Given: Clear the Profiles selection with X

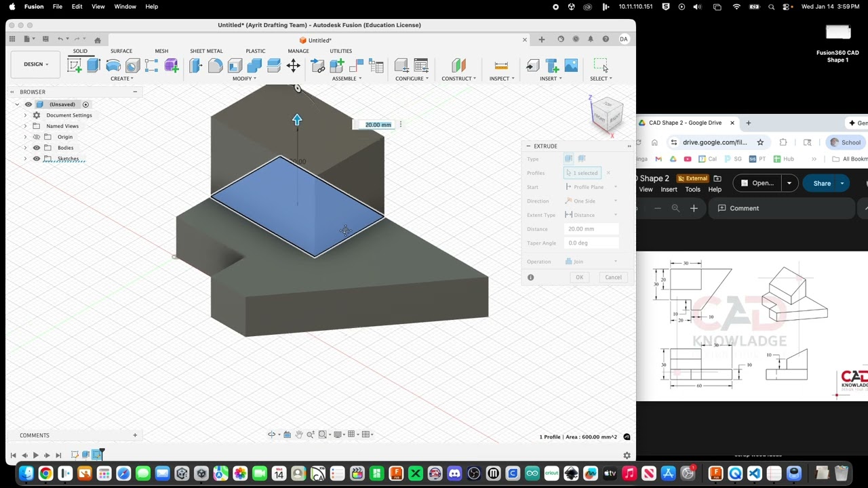Looking at the screenshot, I should point(608,173).
